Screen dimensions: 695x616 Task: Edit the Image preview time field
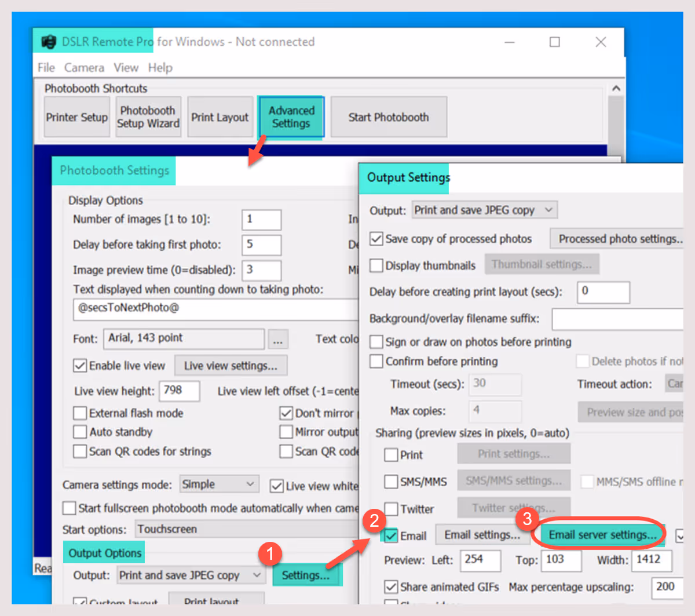tap(261, 270)
